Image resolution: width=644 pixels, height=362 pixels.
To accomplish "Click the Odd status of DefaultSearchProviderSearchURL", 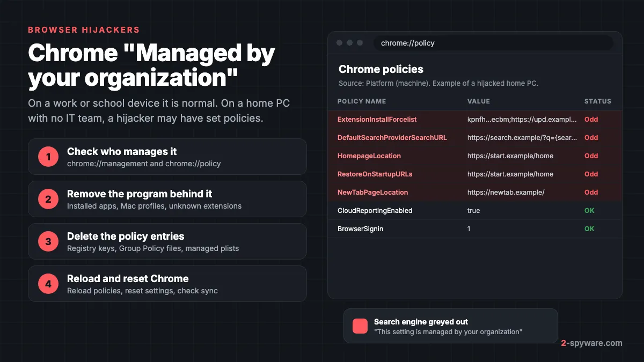I will coord(591,138).
